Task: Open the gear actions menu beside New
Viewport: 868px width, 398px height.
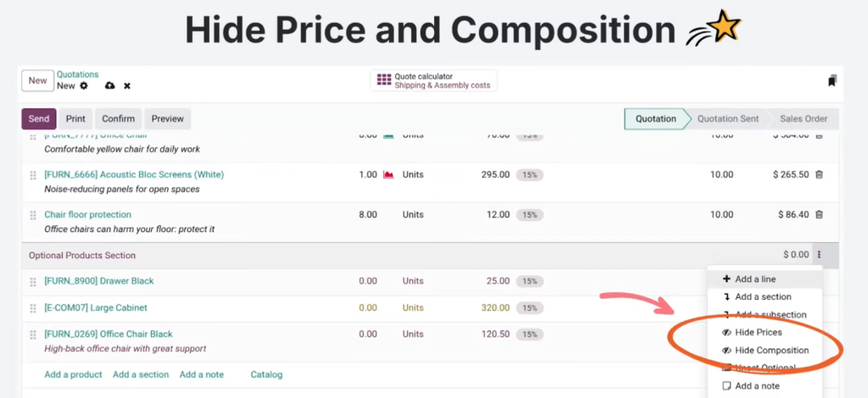Action: point(84,86)
